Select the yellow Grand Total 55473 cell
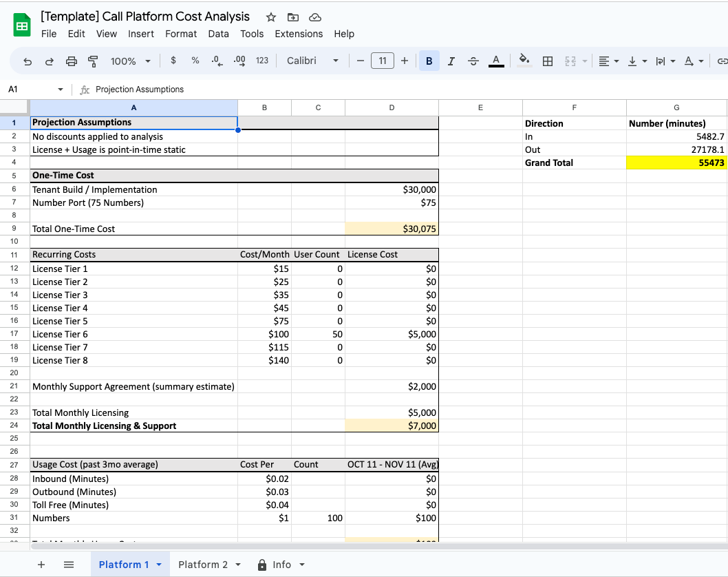 click(x=676, y=162)
